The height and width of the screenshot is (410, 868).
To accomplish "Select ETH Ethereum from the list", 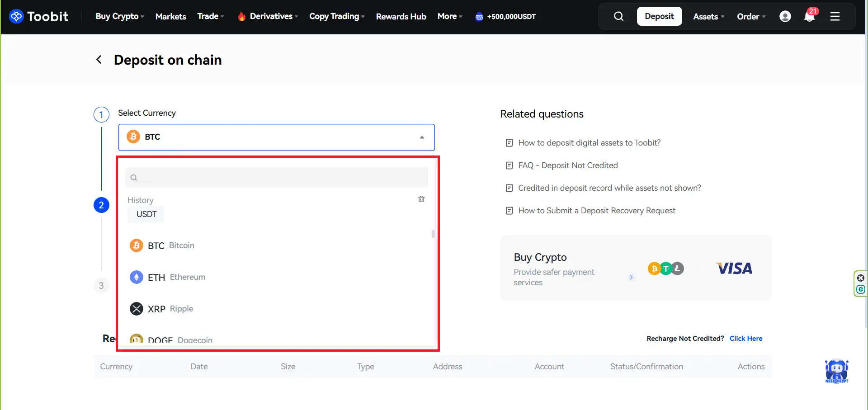I will coord(168,277).
